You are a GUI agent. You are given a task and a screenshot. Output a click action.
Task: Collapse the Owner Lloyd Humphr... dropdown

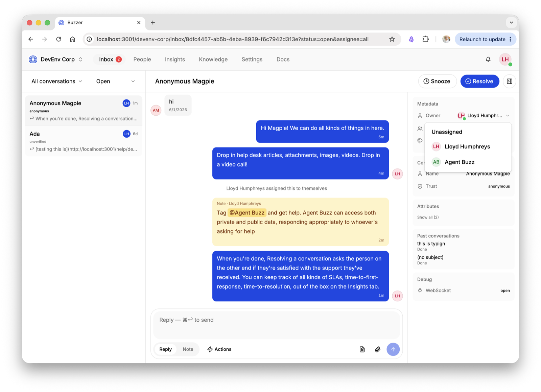pyautogui.click(x=483, y=116)
